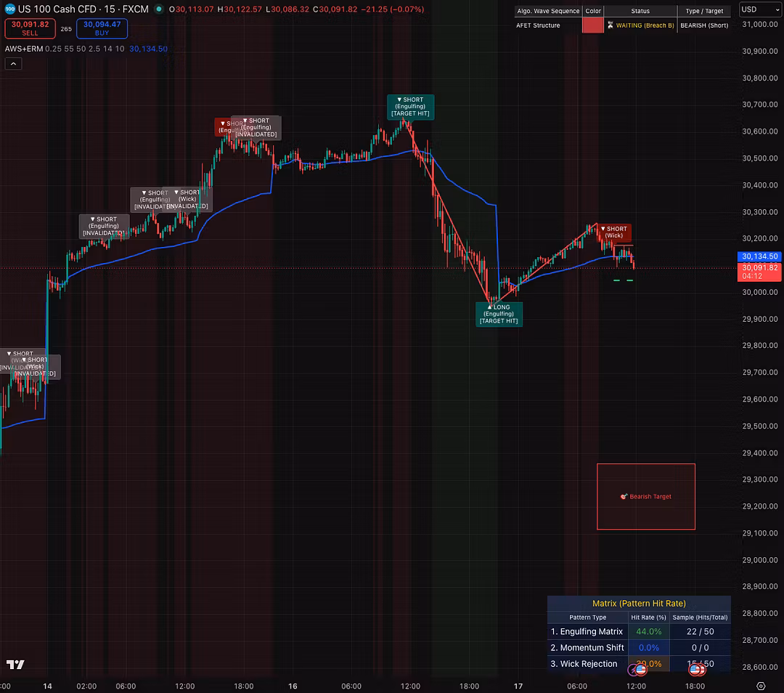Click the 'WAITING (Breach B)' status cell

pyautogui.click(x=640, y=25)
